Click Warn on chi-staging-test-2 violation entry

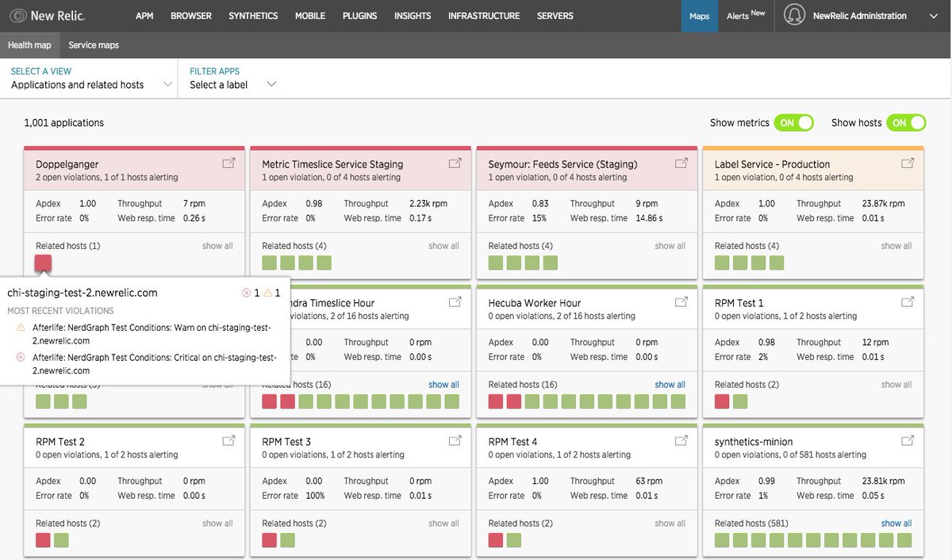[x=152, y=334]
